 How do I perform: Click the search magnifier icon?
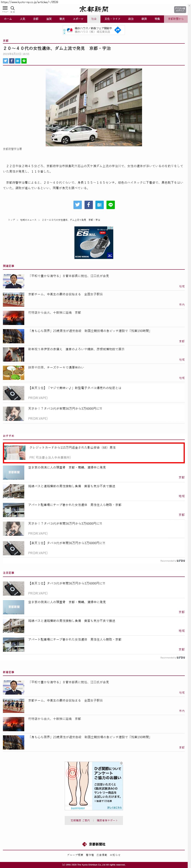[12, 8]
